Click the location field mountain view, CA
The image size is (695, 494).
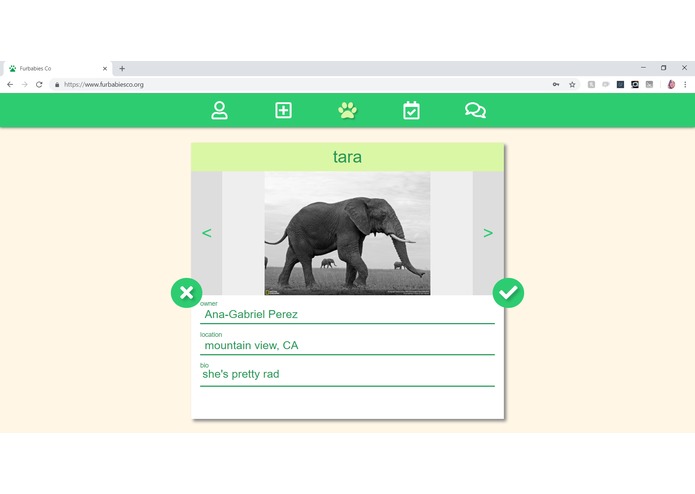[x=348, y=346]
